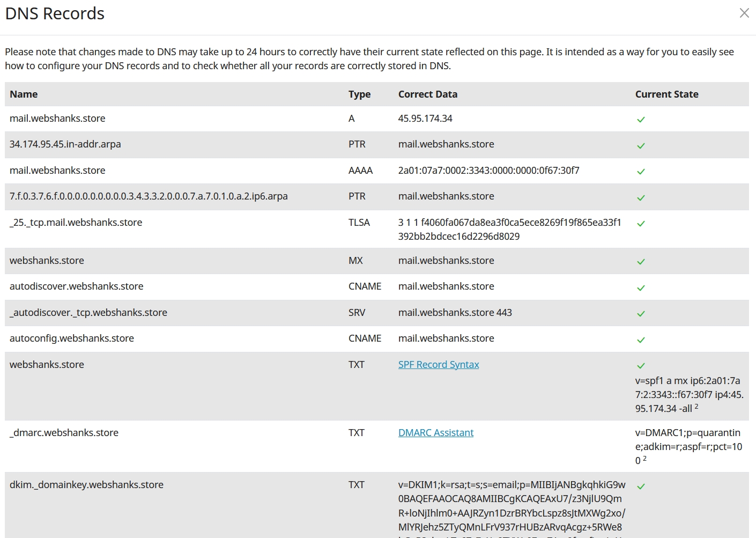
Task: Click the MX record status checkmark
Action: (641, 262)
